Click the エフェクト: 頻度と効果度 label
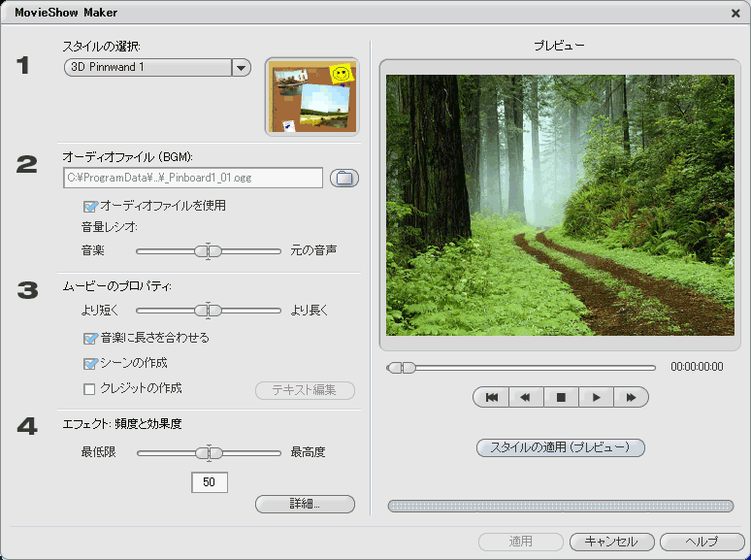Screen dimensions: 751x560 (x=122, y=424)
